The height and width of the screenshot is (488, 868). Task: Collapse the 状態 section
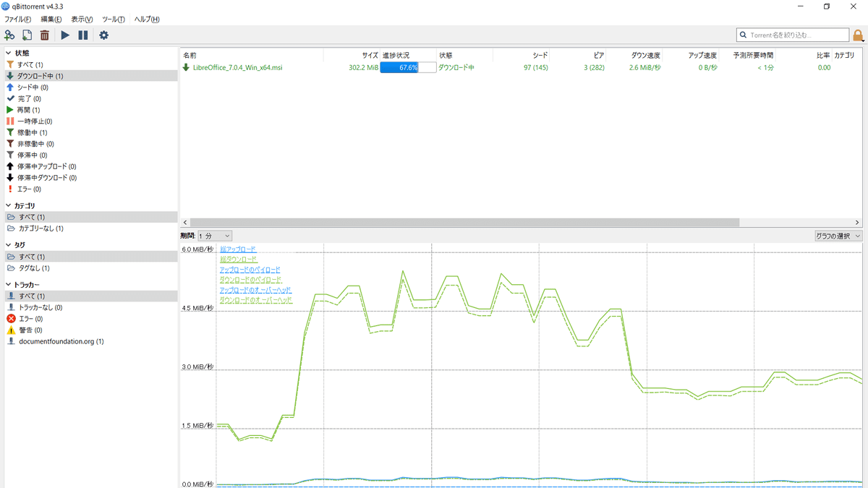pyautogui.click(x=8, y=53)
